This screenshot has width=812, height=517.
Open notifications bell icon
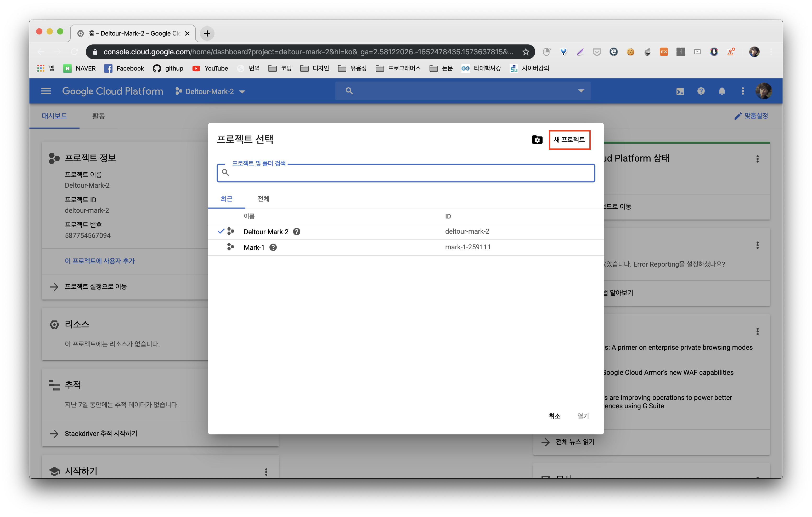click(x=722, y=91)
